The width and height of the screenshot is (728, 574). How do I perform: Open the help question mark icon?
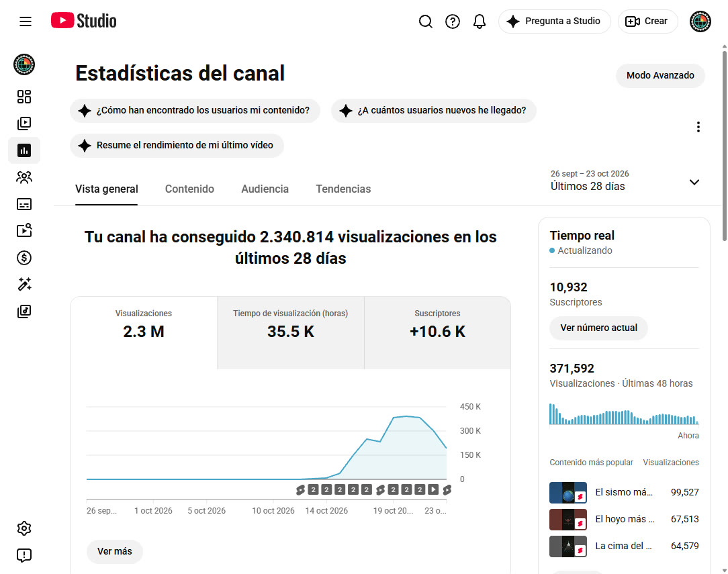point(452,21)
